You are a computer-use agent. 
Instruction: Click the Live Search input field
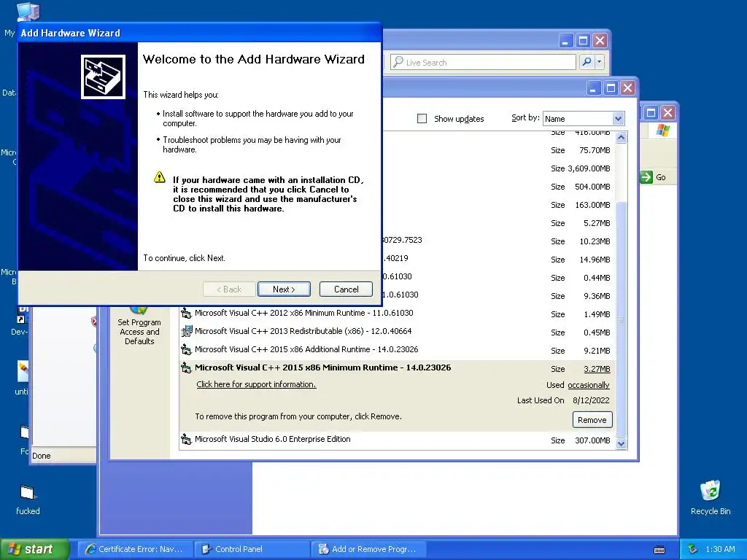[x=483, y=63]
